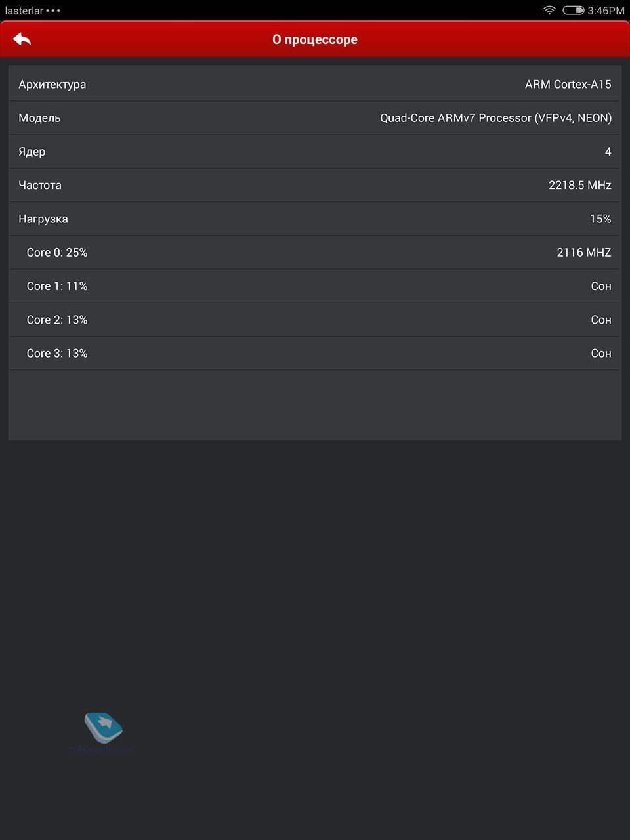Select the Модель processor row
The width and height of the screenshot is (630, 840).
point(315,118)
